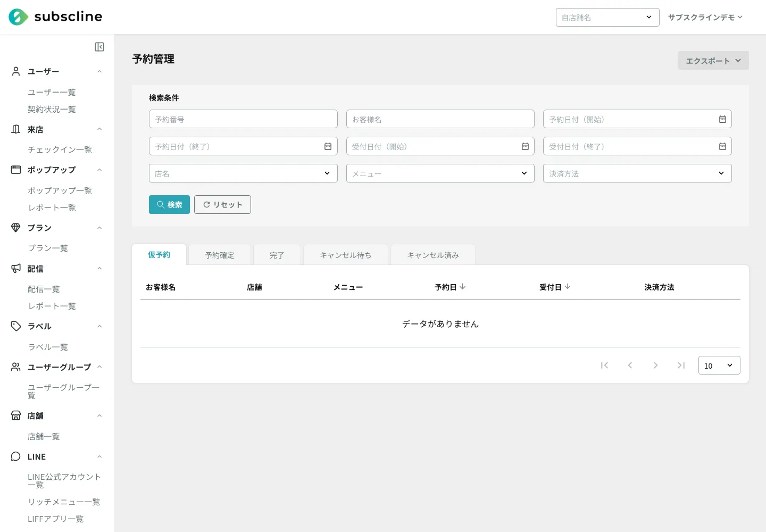Go to next page of results

coord(655,365)
